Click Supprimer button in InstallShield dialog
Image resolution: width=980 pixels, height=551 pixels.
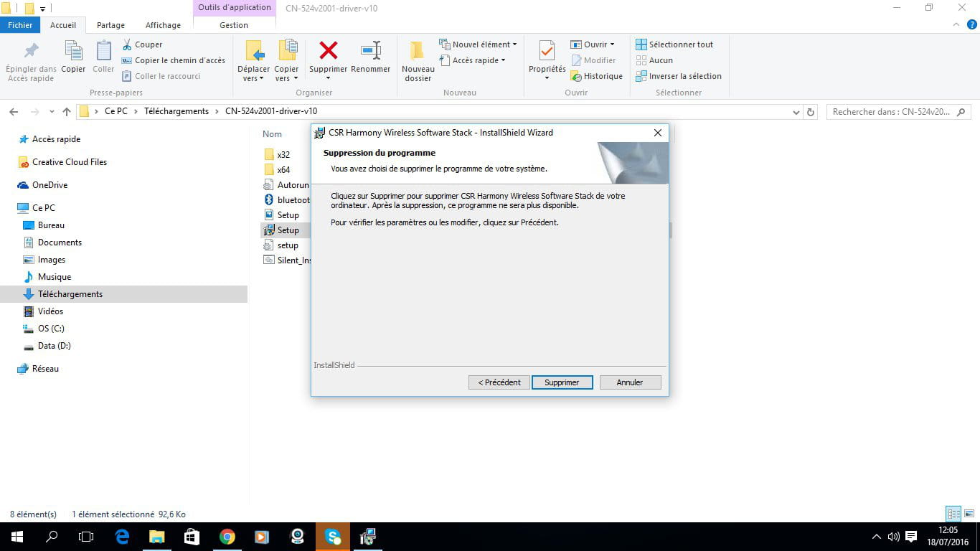[562, 382]
